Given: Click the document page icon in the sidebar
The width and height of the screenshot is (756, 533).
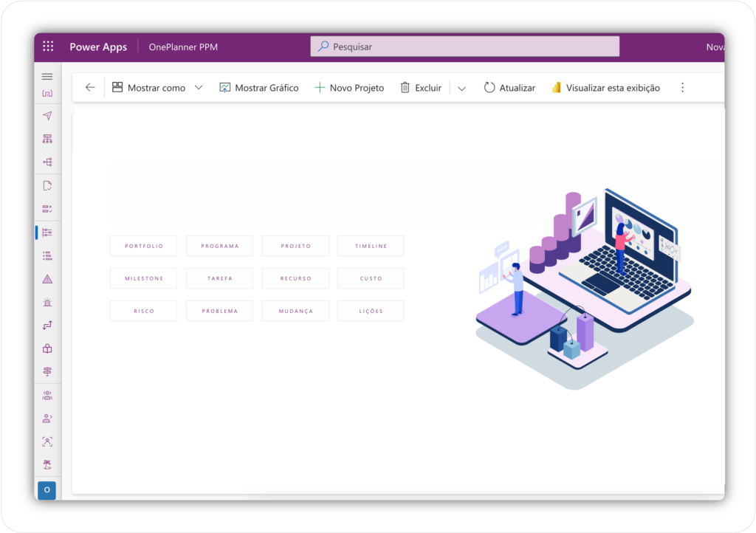Looking at the screenshot, I should [x=47, y=185].
